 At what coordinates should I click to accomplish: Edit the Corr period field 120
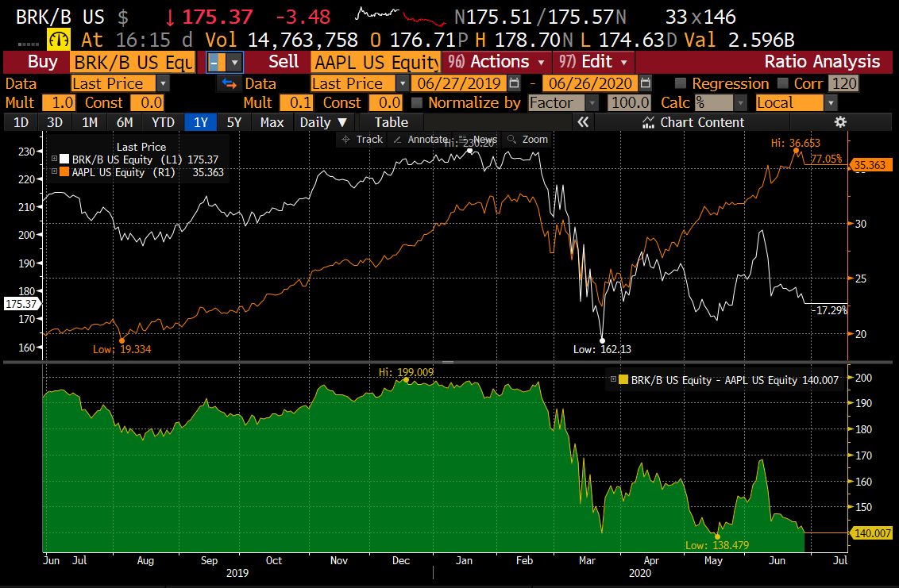coord(844,83)
